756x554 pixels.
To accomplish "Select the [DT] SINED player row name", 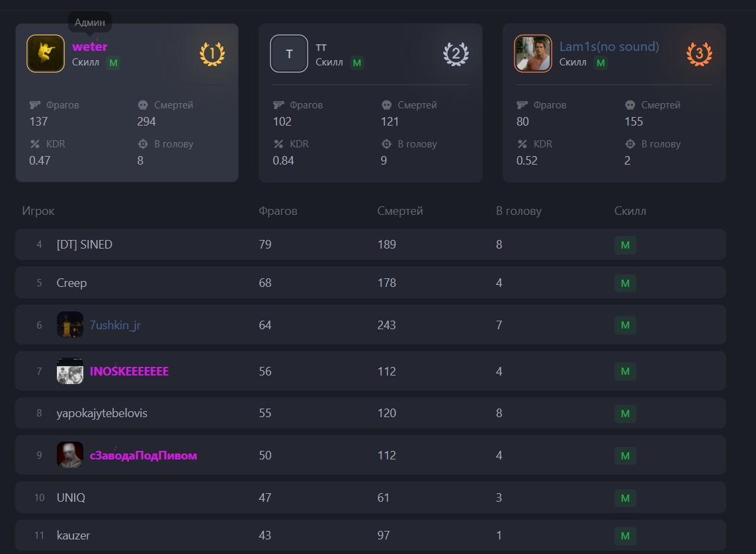I will tap(85, 245).
